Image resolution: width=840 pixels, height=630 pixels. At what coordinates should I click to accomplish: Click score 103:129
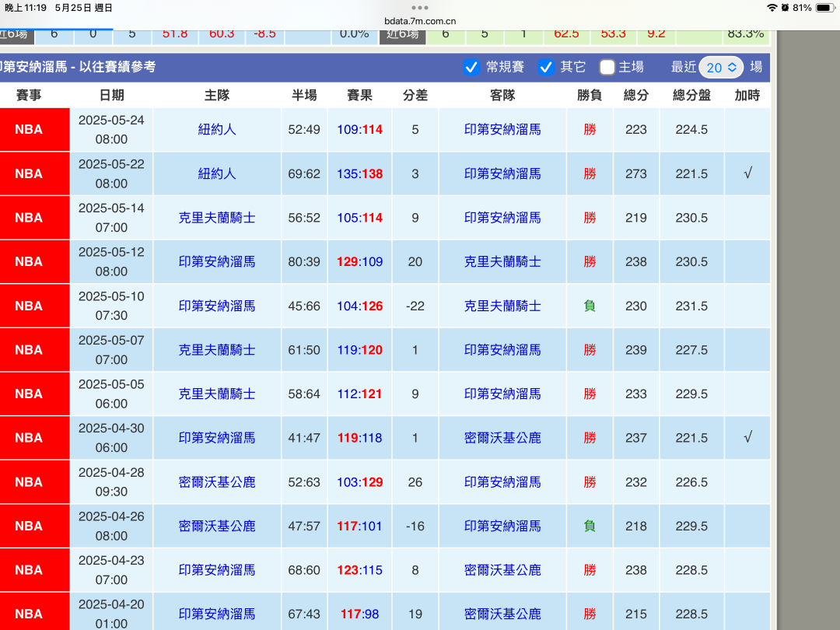pos(360,482)
